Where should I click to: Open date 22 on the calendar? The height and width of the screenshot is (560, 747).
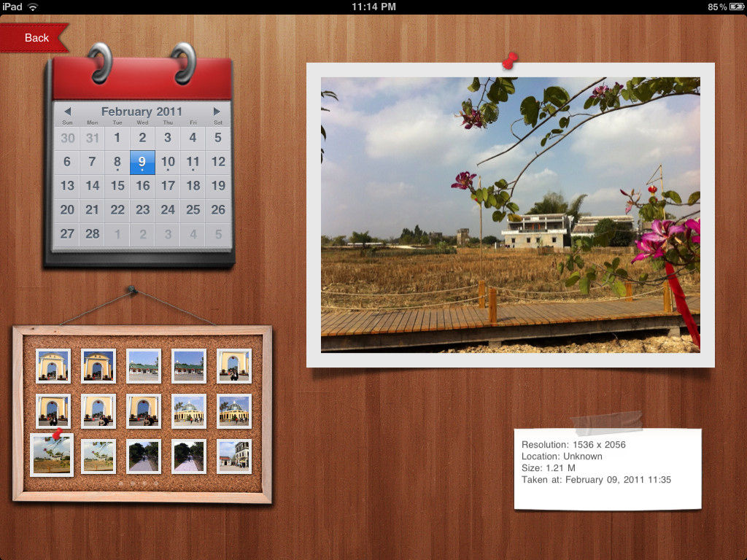(x=117, y=210)
